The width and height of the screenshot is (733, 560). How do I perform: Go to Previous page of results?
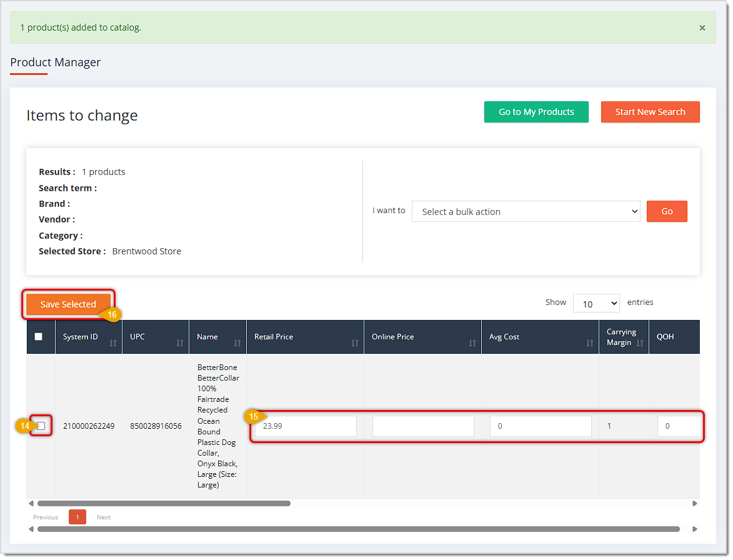click(x=46, y=517)
